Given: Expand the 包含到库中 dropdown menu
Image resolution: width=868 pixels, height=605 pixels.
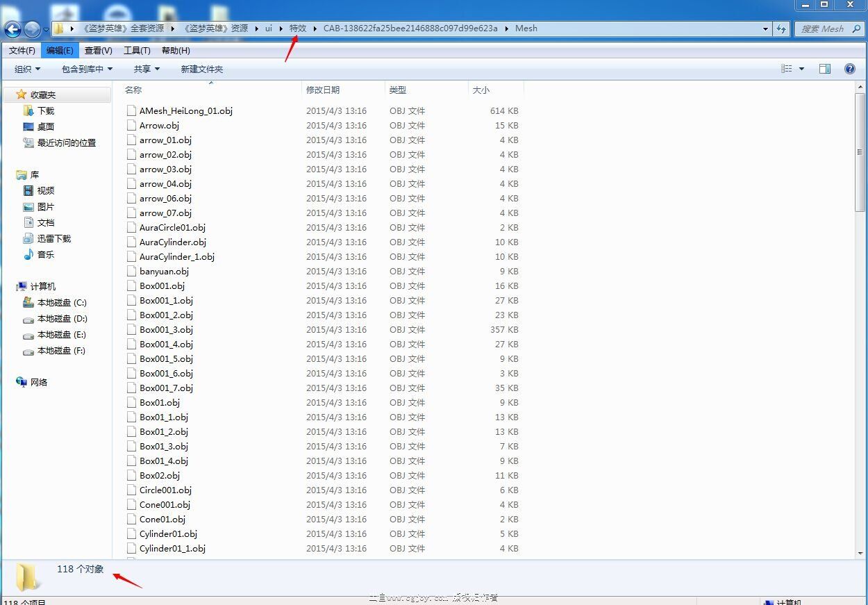Looking at the screenshot, I should (87, 69).
